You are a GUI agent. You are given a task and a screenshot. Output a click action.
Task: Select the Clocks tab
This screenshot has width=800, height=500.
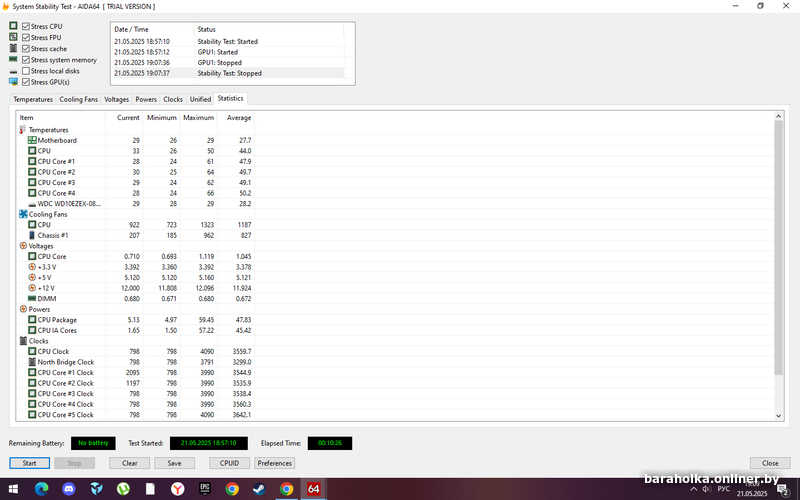(x=173, y=99)
